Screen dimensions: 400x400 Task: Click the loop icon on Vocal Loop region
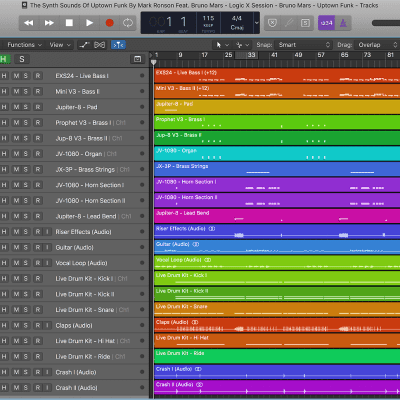click(x=207, y=260)
